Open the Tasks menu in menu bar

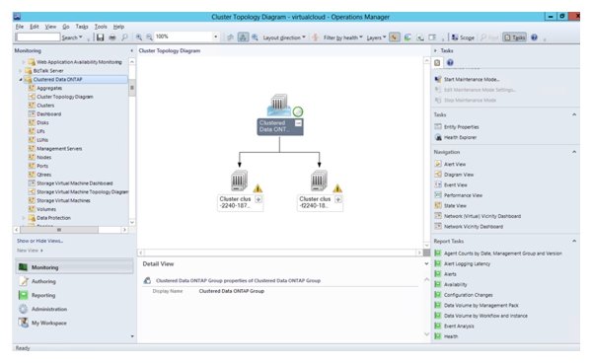click(x=82, y=27)
